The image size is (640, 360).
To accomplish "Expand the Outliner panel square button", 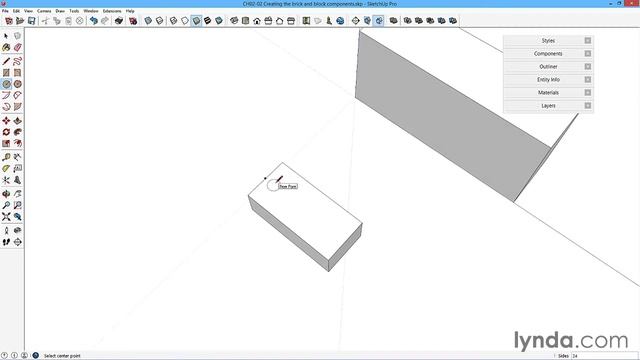I will click(x=588, y=67).
